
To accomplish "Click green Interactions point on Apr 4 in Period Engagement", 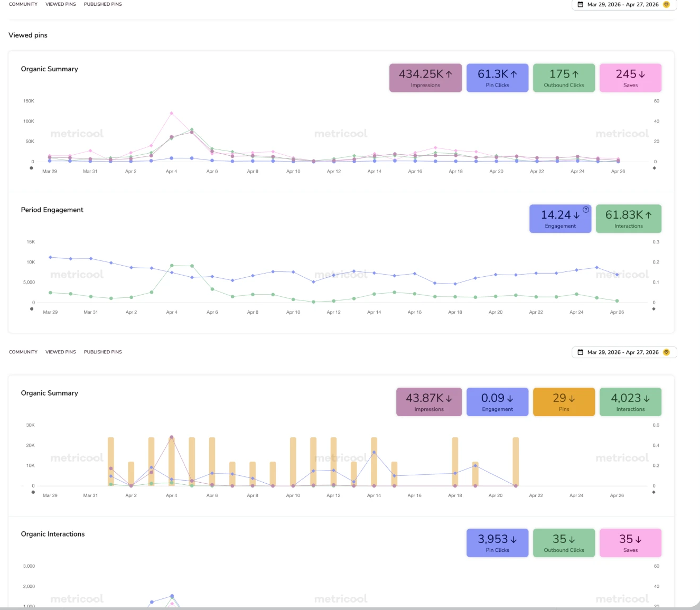I will tap(172, 266).
